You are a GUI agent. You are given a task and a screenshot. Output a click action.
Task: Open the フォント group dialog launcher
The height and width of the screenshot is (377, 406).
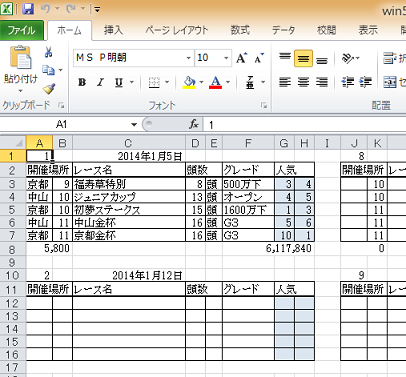(264, 105)
